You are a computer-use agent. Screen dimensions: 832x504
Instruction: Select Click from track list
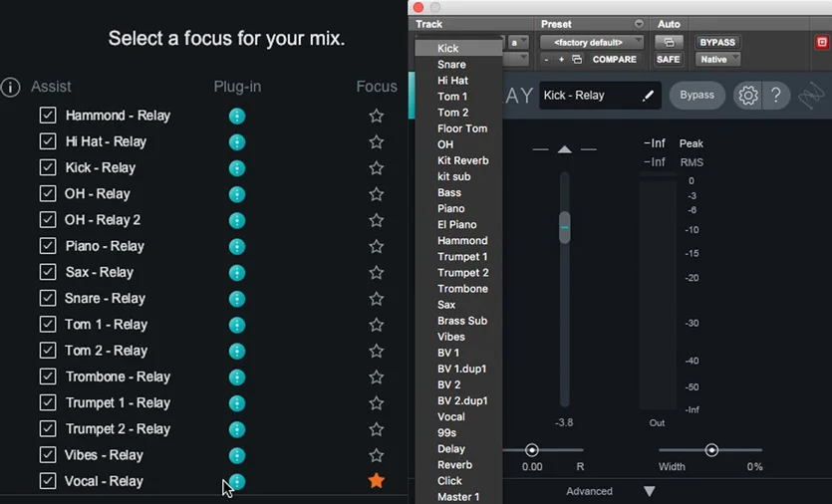pos(458,481)
